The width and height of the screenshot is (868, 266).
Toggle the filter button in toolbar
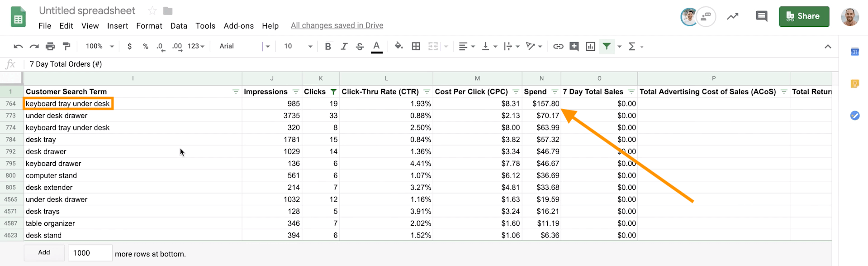[607, 46]
